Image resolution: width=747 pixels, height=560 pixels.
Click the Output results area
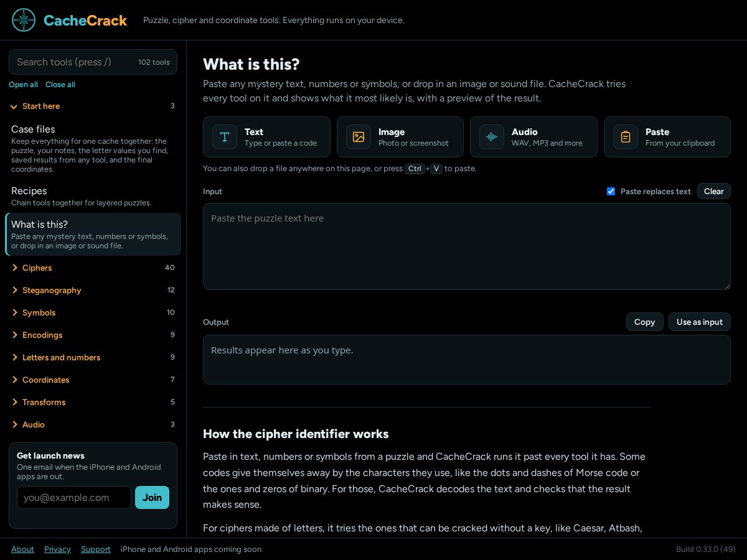pyautogui.click(x=467, y=360)
